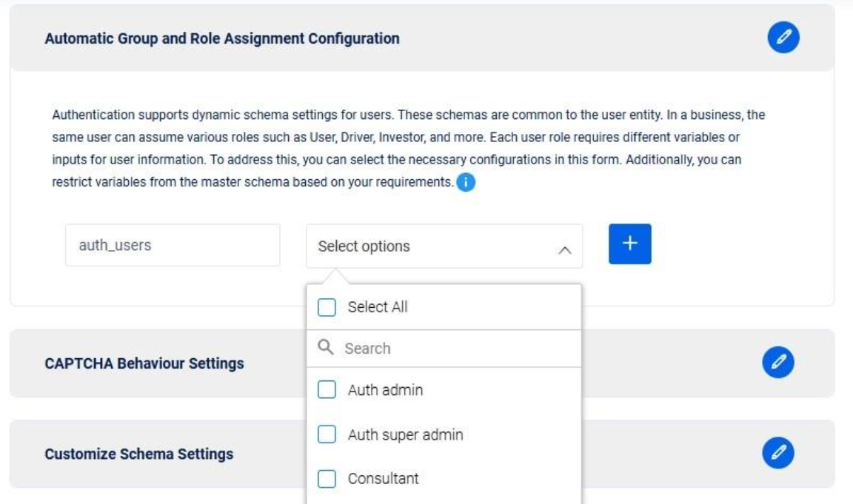Click the edit pencil for Automatic Group and Role Assignment
This screenshot has height=504, width=853.
tap(783, 38)
